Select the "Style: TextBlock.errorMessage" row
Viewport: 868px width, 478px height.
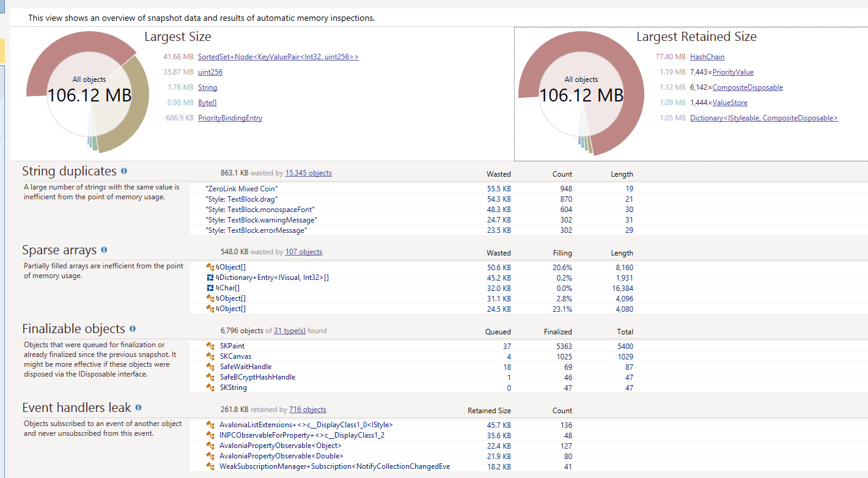click(529, 230)
